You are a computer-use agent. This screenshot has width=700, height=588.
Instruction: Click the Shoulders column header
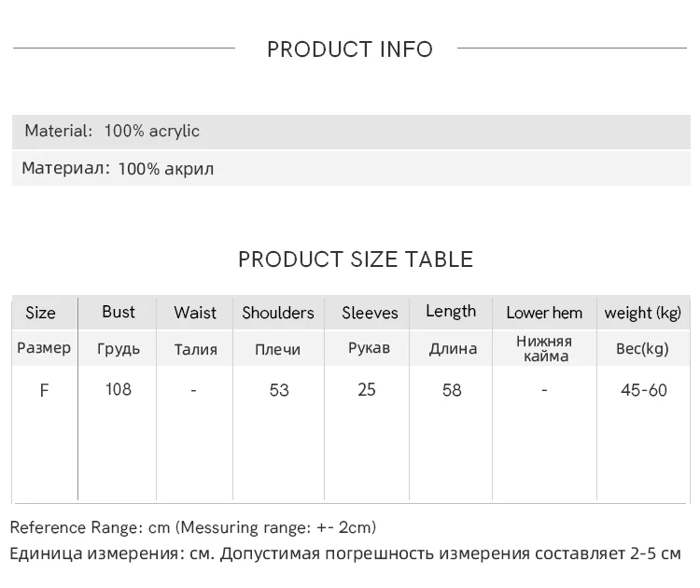point(278,313)
